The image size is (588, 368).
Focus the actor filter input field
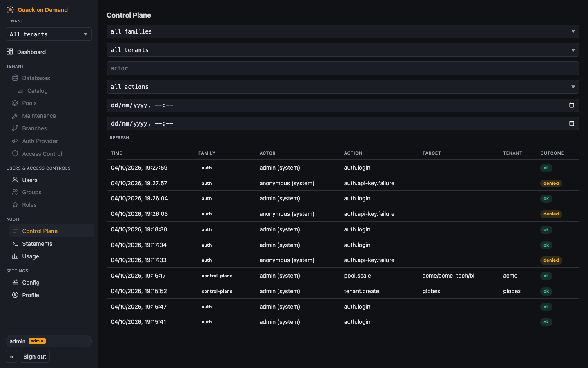point(343,68)
